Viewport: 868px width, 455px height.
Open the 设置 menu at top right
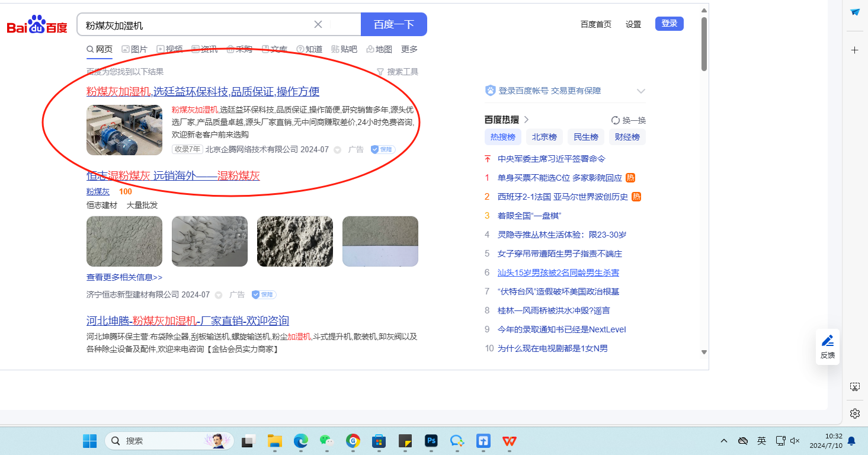tap(633, 24)
